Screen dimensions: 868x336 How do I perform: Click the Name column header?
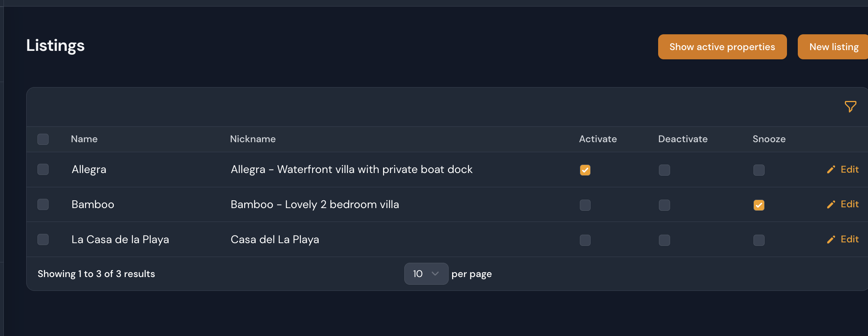tap(84, 139)
